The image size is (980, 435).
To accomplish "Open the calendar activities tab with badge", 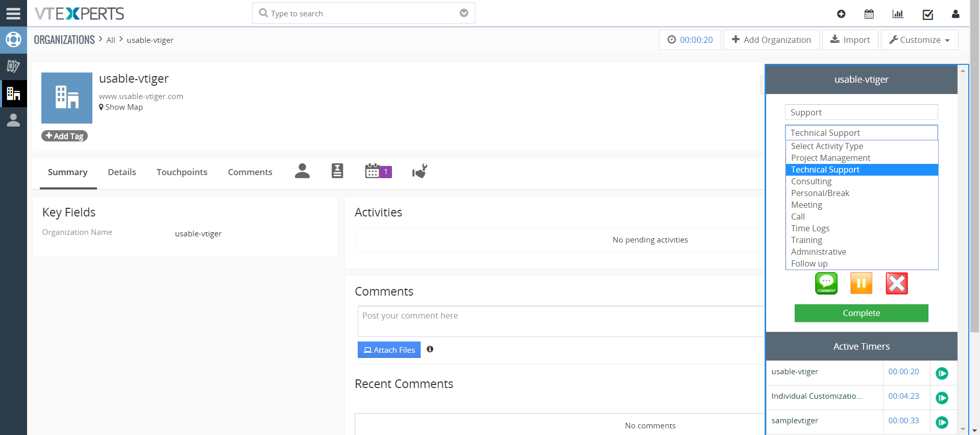I will click(x=378, y=172).
